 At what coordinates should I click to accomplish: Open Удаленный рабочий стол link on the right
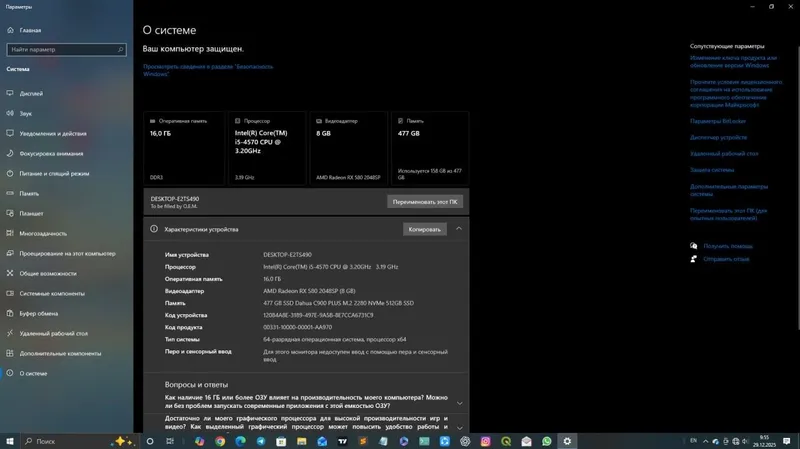coord(724,154)
